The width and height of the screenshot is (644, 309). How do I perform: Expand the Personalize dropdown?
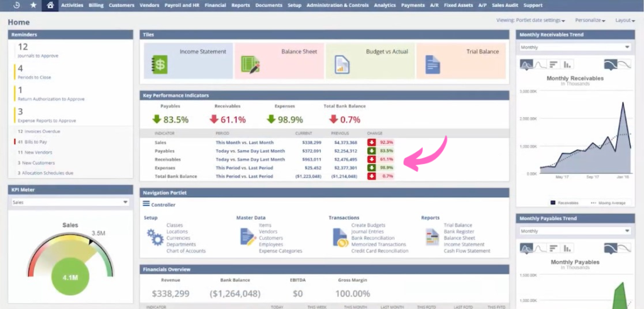(x=594, y=21)
